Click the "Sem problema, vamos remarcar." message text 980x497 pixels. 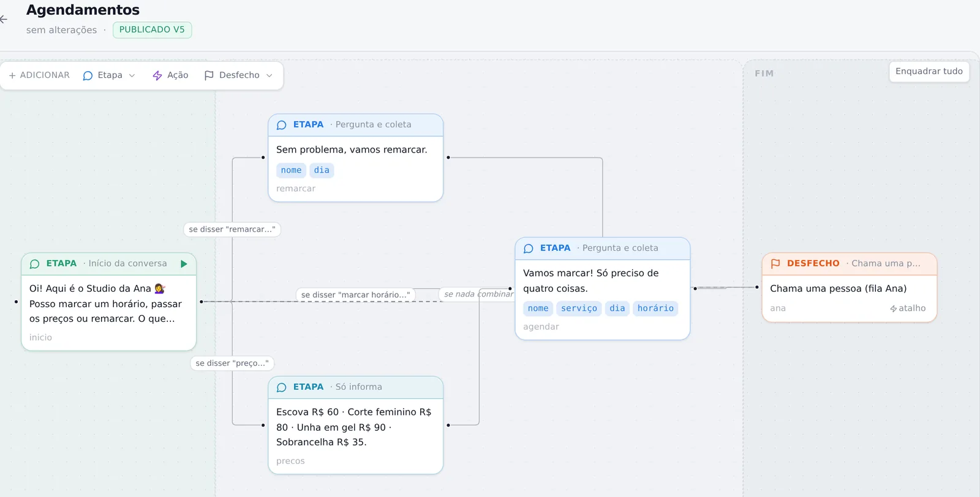click(x=352, y=150)
